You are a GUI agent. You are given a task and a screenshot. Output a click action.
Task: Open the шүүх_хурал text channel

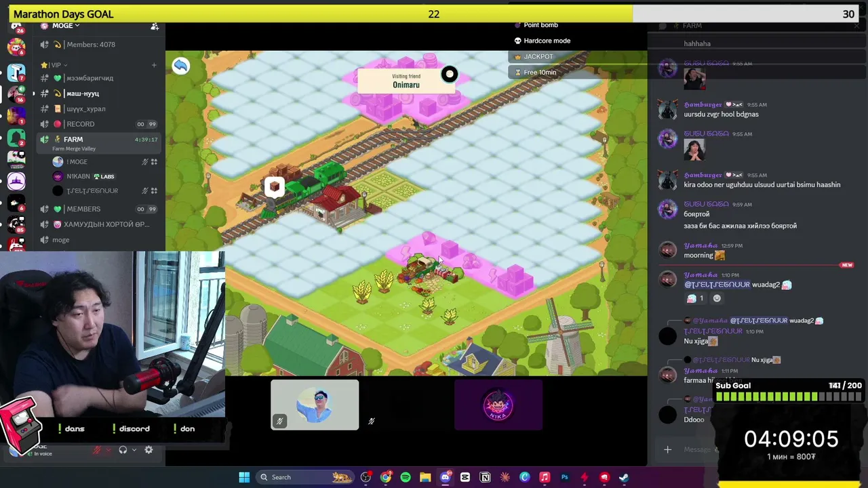coord(86,108)
